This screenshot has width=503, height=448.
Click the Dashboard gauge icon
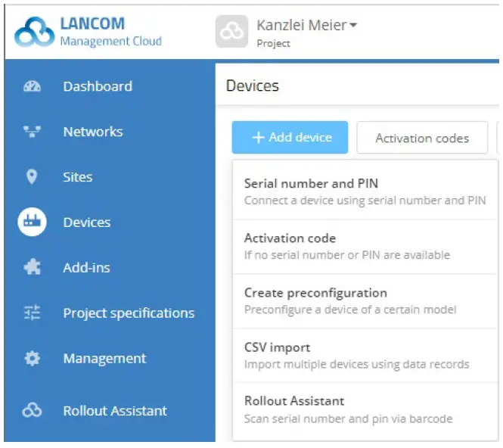(32, 86)
